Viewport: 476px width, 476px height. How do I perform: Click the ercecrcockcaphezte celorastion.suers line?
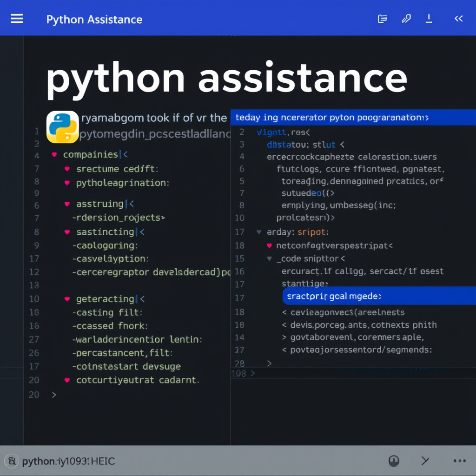352,157
